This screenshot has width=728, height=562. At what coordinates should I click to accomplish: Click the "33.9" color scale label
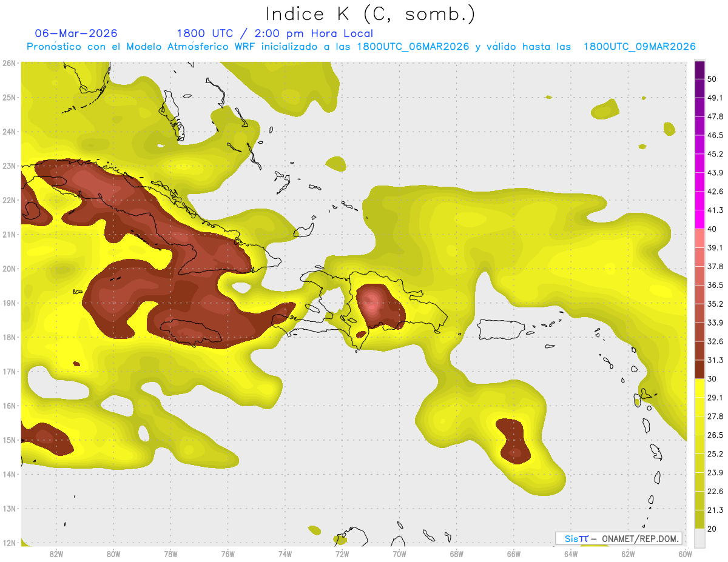(x=715, y=323)
